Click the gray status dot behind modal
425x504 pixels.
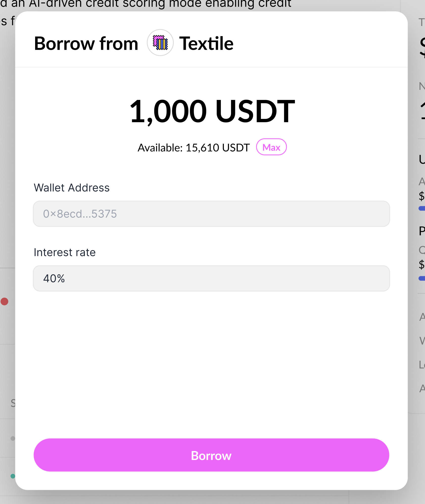click(x=13, y=438)
